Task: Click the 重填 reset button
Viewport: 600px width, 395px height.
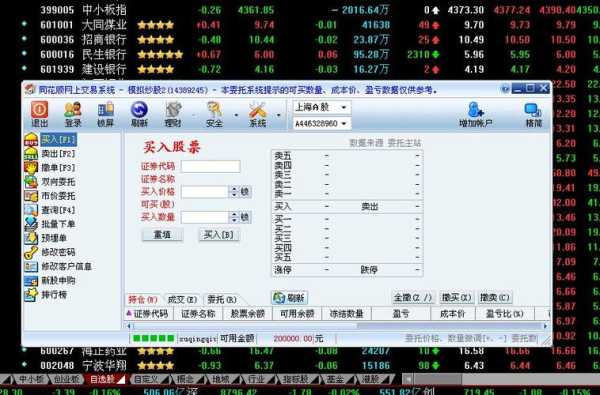Action: click(162, 235)
